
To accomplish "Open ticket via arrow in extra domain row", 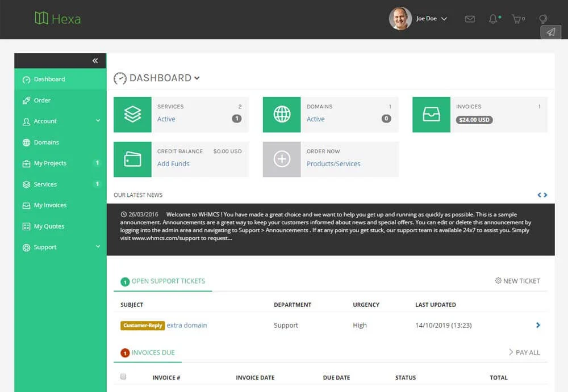I will coord(538,325).
